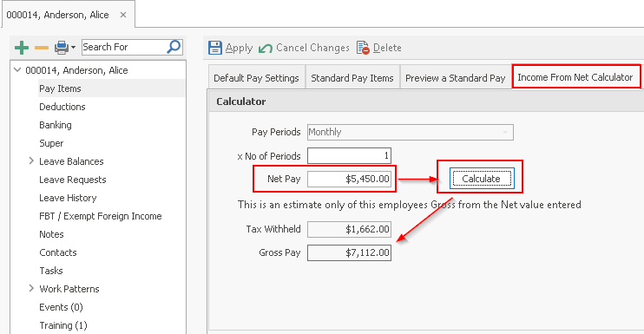Expand the Work Patterns node
Image resolution: width=644 pixels, height=334 pixels.
coord(31,288)
